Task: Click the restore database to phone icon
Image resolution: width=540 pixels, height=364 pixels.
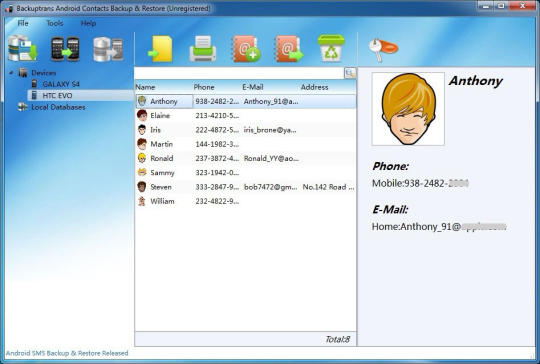Action: tap(108, 50)
